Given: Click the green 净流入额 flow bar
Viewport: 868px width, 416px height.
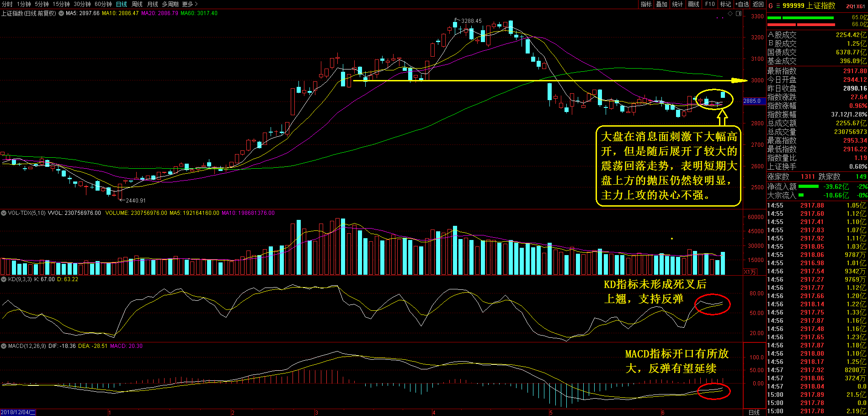Looking at the screenshot, I should [x=808, y=187].
